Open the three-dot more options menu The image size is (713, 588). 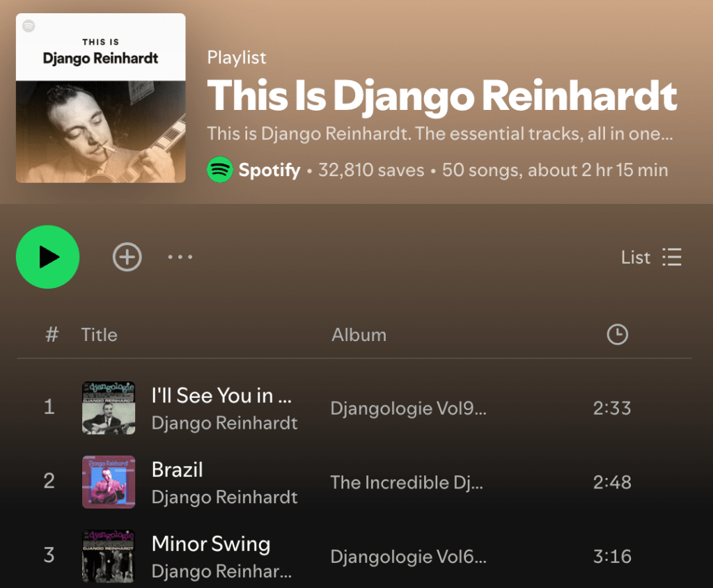[180, 257]
